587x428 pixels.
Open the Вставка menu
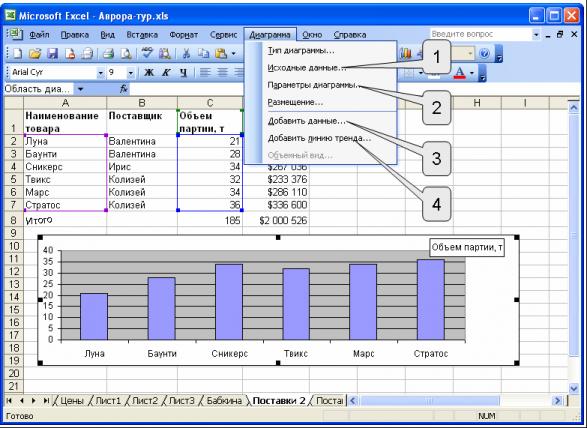tap(142, 35)
